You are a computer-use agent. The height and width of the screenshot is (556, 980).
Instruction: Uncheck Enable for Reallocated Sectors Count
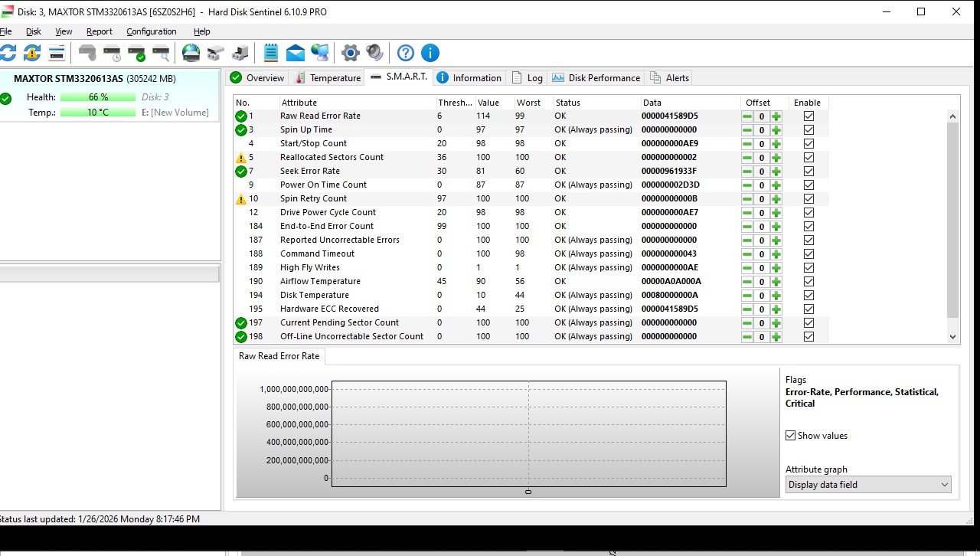808,158
